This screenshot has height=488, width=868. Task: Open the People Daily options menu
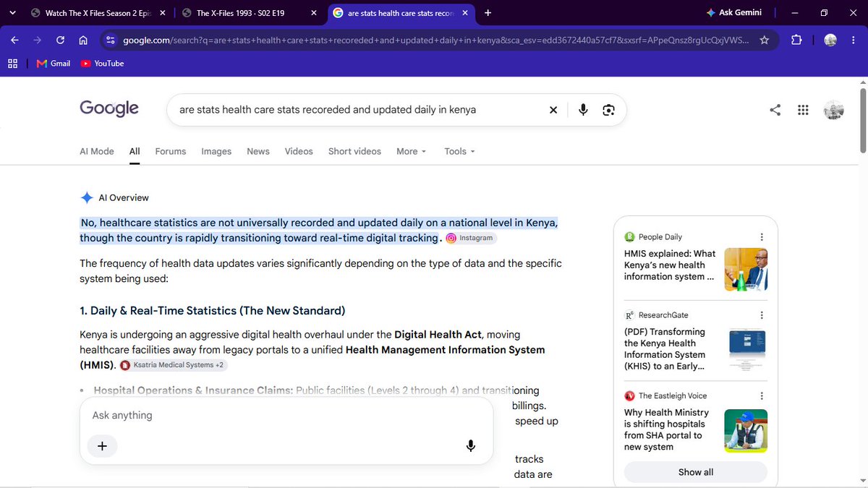click(761, 237)
